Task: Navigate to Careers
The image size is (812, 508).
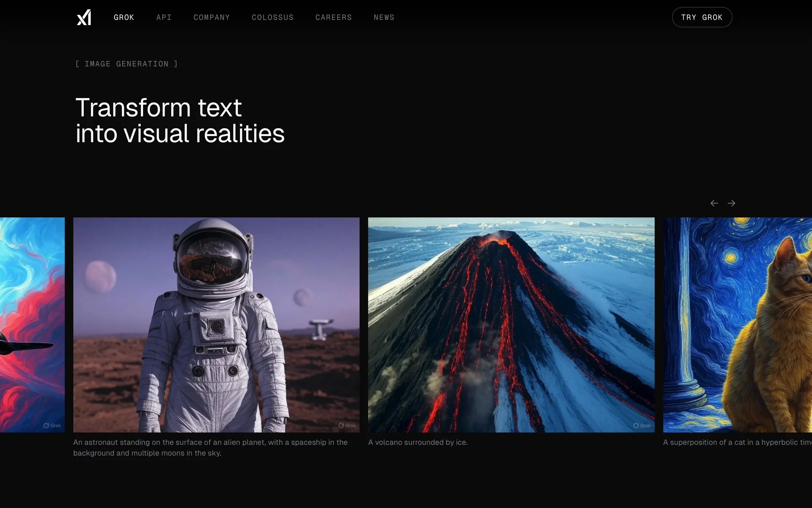Action: tap(333, 17)
